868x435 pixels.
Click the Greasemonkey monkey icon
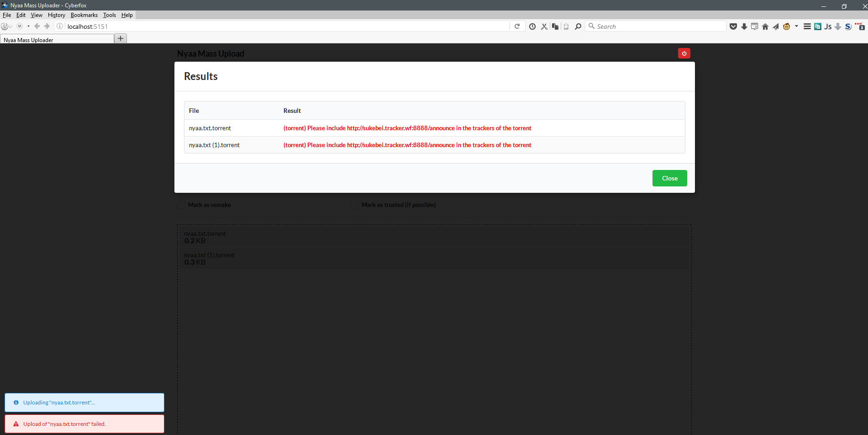(x=786, y=27)
